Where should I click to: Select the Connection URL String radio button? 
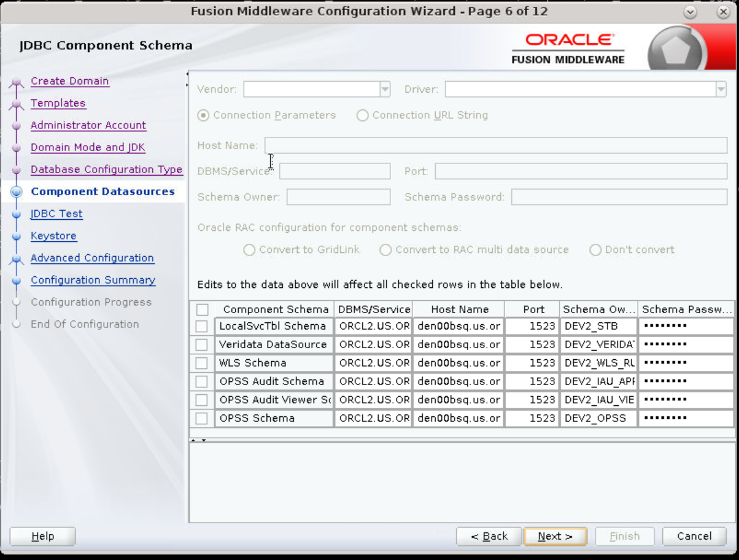pyautogui.click(x=362, y=115)
